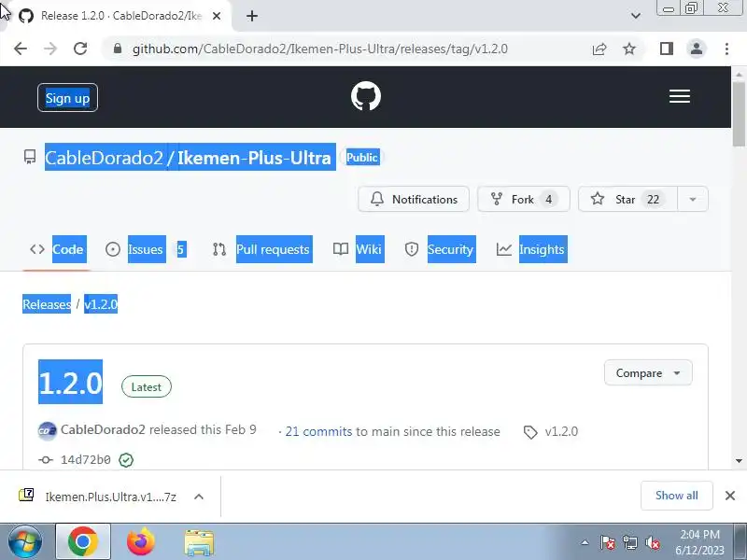This screenshot has width=747, height=560.
Task: Open the GitHub hamburger navigation menu
Action: click(680, 96)
